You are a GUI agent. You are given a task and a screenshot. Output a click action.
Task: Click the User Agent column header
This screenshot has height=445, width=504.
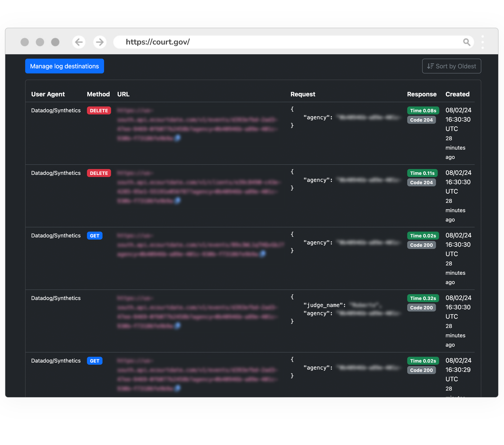[x=48, y=94]
